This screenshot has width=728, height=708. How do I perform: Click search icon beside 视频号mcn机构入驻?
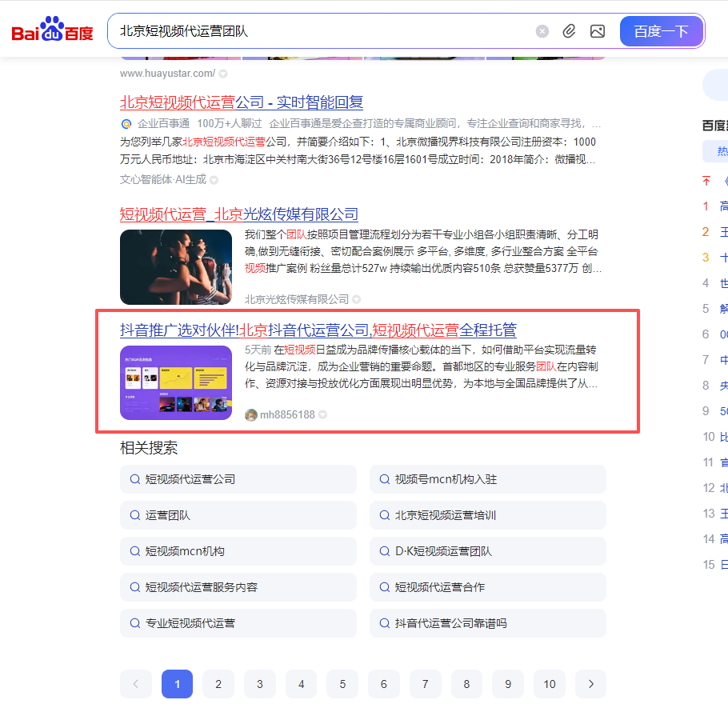tap(385, 479)
